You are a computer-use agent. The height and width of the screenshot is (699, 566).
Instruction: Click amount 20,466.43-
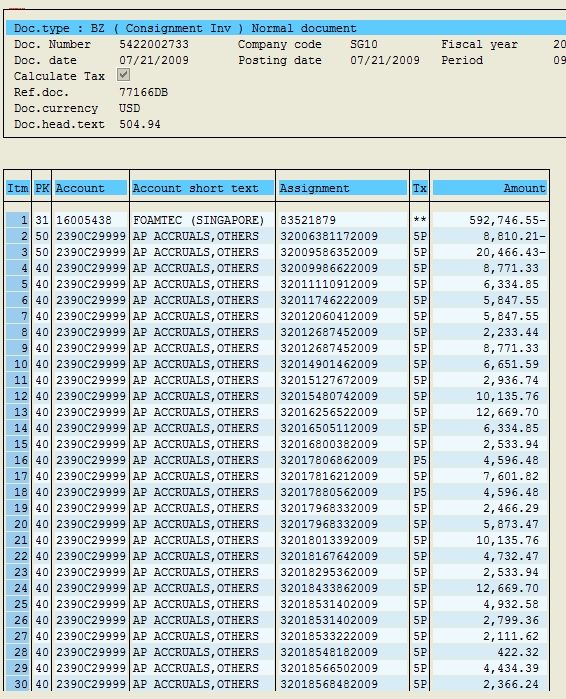coord(511,252)
